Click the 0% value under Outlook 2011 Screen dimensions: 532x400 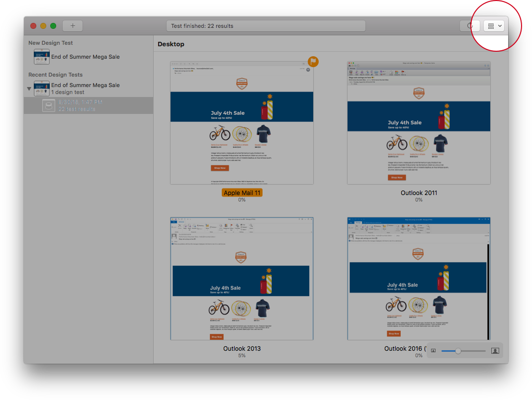click(419, 200)
